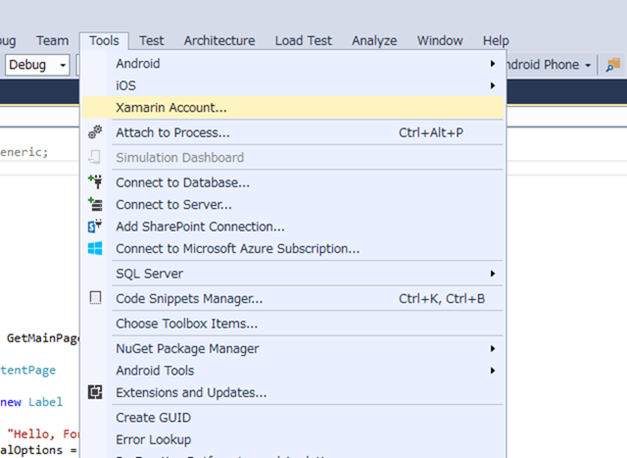This screenshot has width=627, height=458.
Task: Click Error Lookup menu item
Action: 153,439
